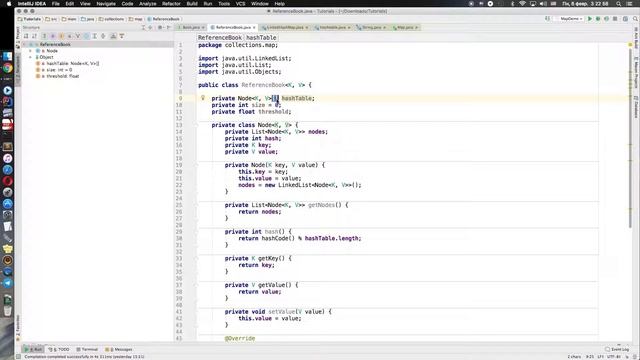Open the Messages tool window button
This screenshot has width=640, height=360.
119,349
